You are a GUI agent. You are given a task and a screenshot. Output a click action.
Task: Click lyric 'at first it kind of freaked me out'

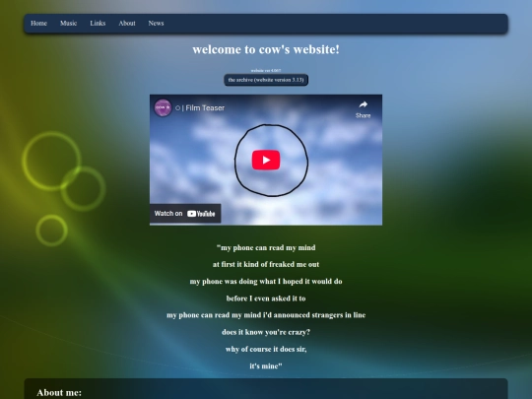266,264
